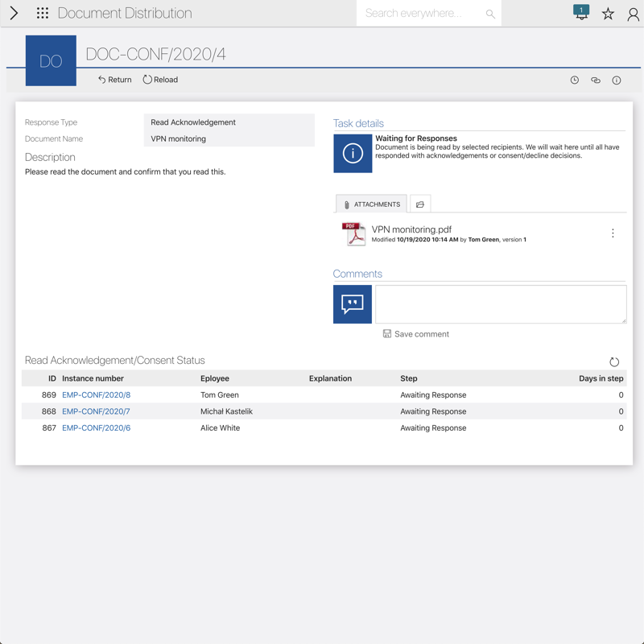Image resolution: width=644 pixels, height=644 pixels.
Task: Click the search magnifier icon
Action: [x=490, y=14]
